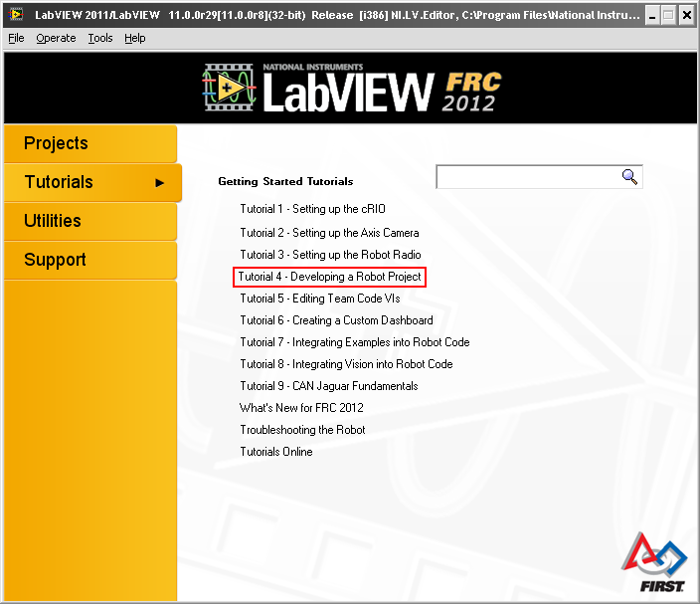Screen dimensions: 700x604
Task: Open What's New for FRC 2012
Action: (x=301, y=408)
